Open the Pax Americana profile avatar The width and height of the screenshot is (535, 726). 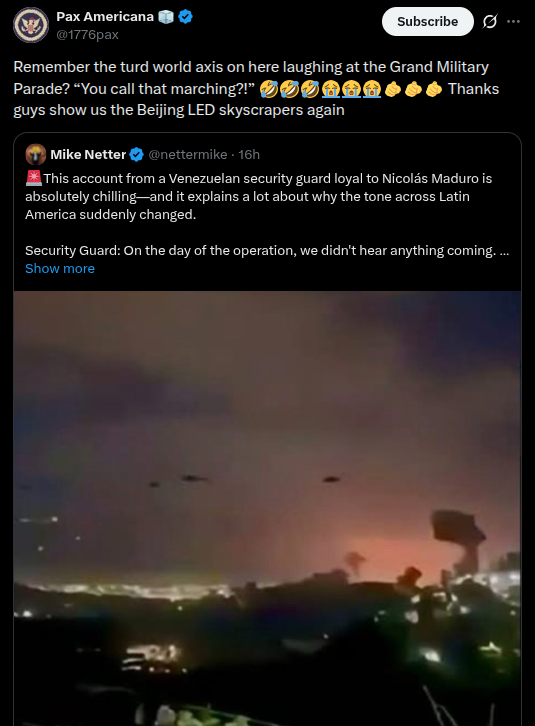tap(31, 25)
